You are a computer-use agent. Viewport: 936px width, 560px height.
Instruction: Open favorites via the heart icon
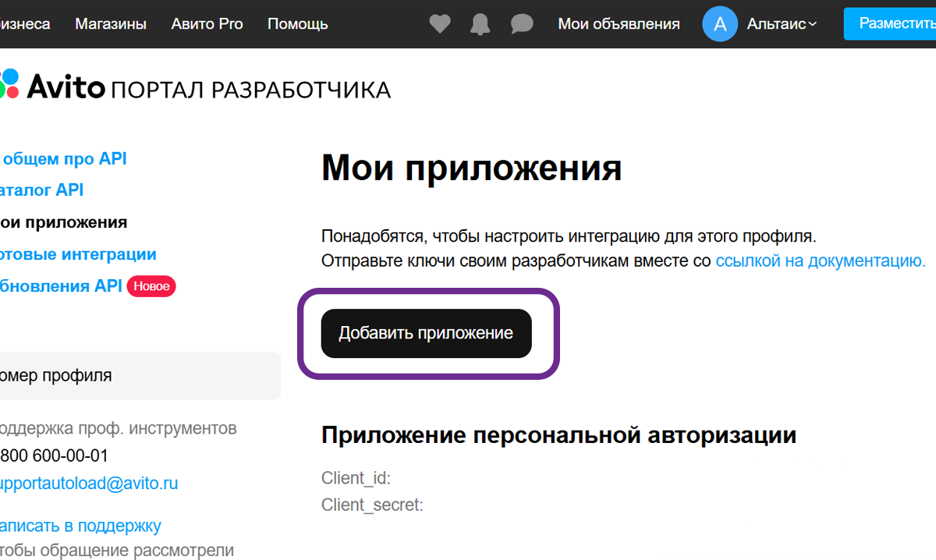coord(440,24)
